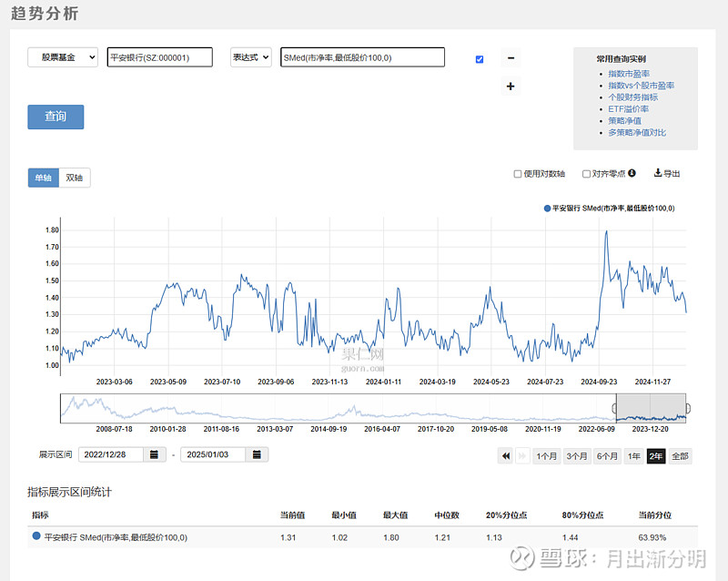Enable 使用对数轴 checkbox
The image size is (728, 581).
click(518, 174)
